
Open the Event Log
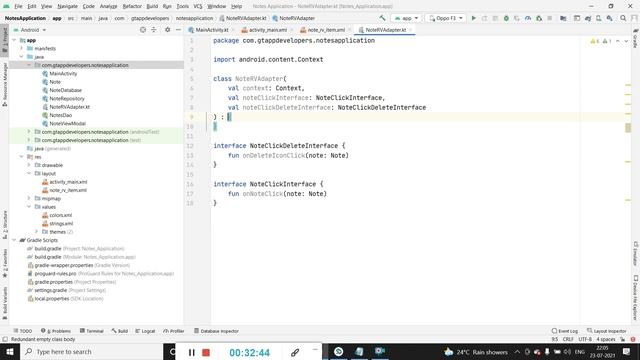point(565,331)
